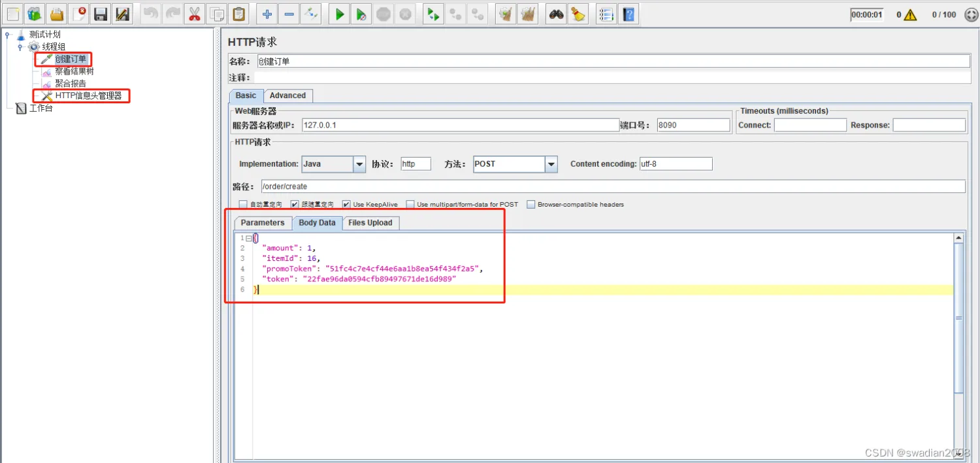
Task: Expand all tree nodes with plus icon
Action: pyautogui.click(x=267, y=14)
